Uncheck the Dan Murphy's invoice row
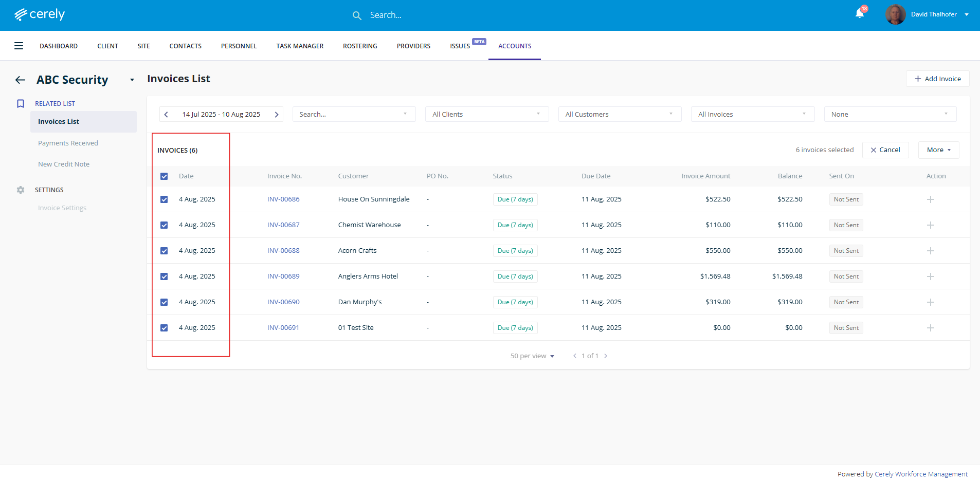The image size is (980, 480). pyautogui.click(x=164, y=302)
